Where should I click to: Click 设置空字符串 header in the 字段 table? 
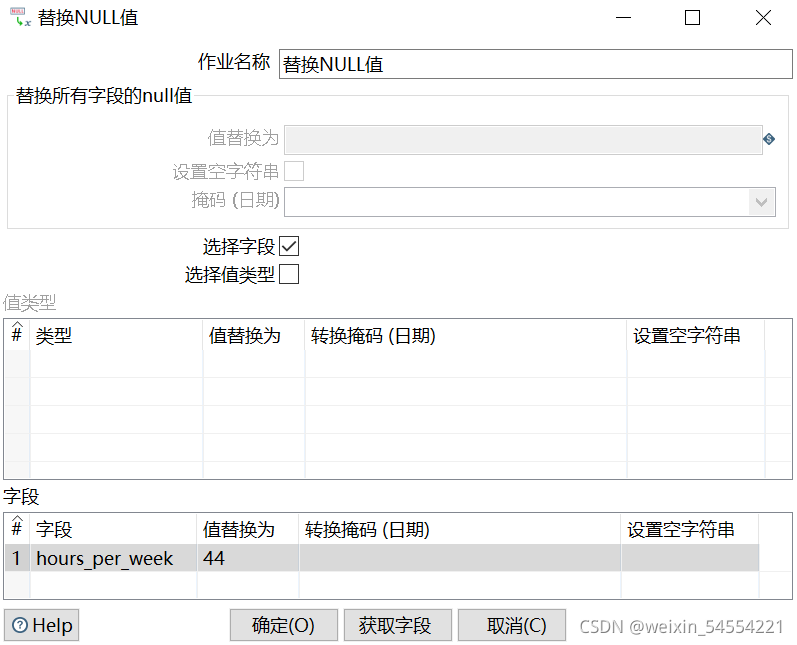click(690, 529)
